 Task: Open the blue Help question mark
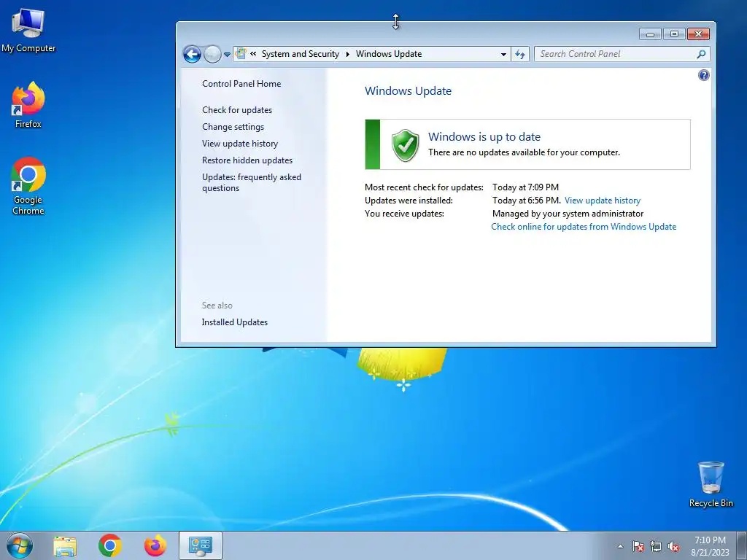(704, 75)
